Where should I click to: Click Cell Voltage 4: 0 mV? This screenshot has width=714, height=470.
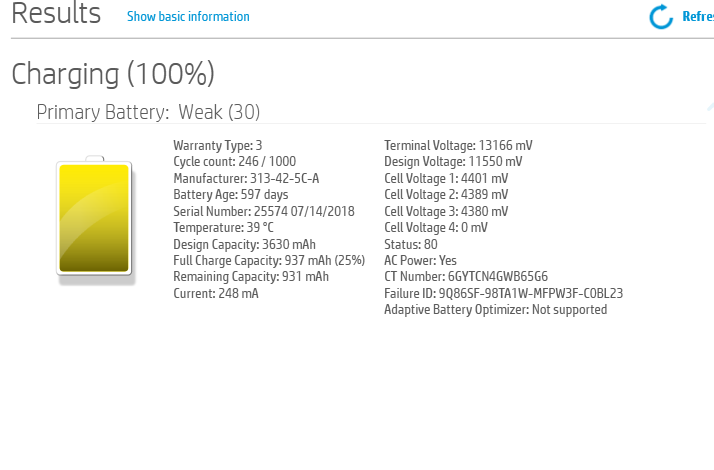pyautogui.click(x=436, y=227)
